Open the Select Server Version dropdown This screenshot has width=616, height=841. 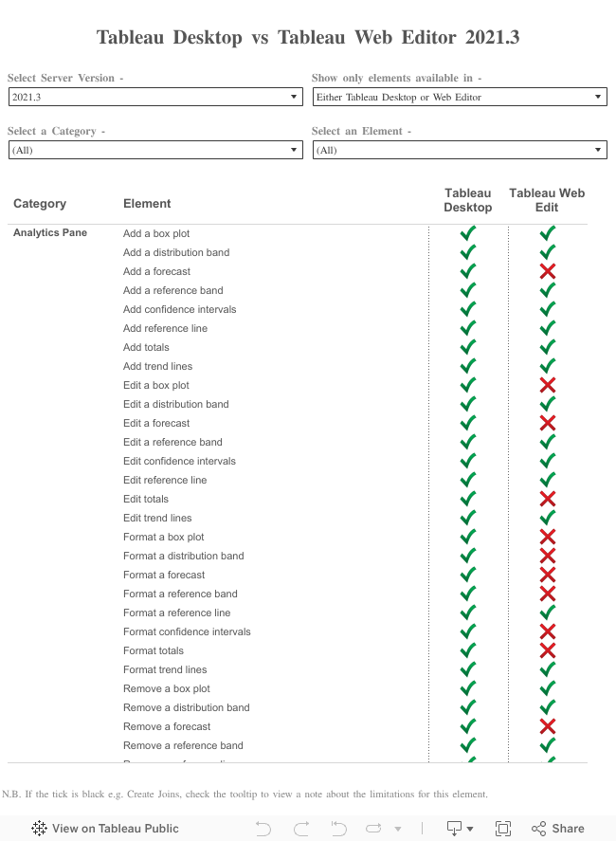pos(155,97)
